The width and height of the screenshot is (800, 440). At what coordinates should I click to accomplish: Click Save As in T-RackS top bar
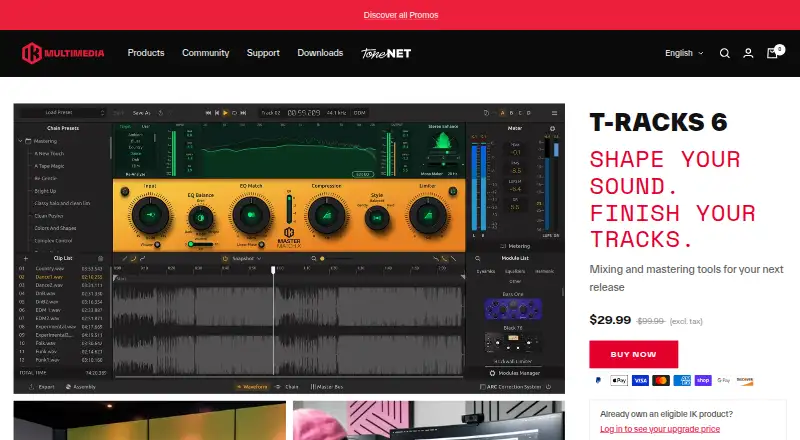tap(141, 113)
